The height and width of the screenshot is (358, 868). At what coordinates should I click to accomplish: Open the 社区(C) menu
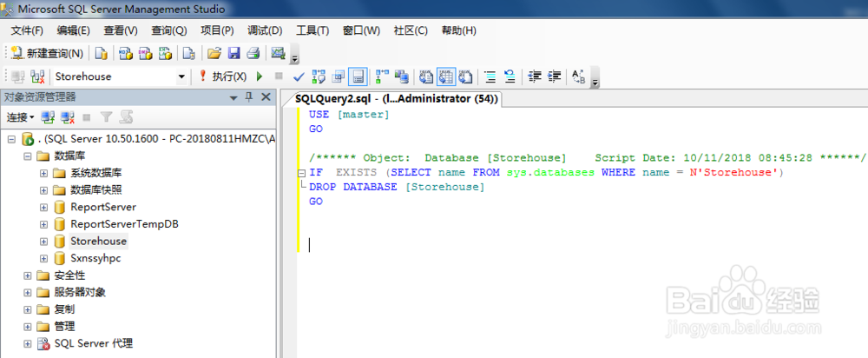pos(411,30)
